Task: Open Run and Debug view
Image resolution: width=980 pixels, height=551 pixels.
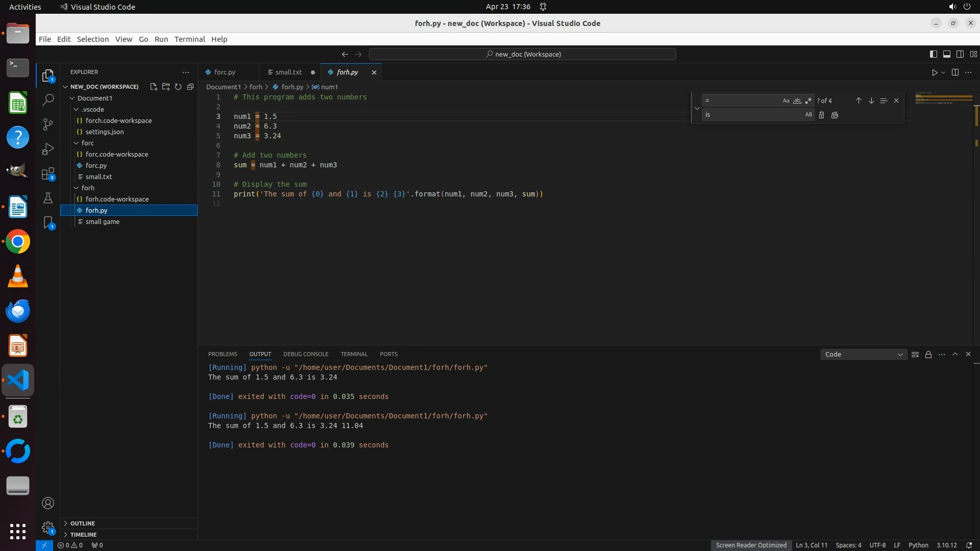Action: pyautogui.click(x=48, y=149)
